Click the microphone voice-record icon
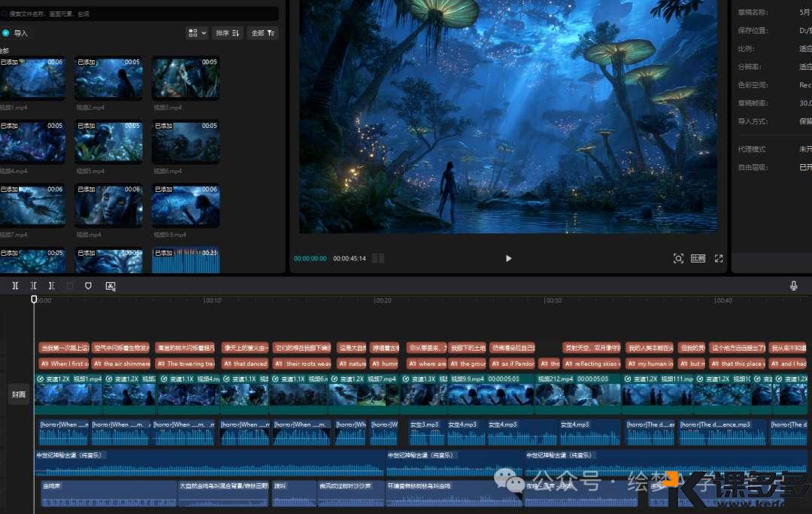Screen dimensions: 812x514 coord(793,285)
